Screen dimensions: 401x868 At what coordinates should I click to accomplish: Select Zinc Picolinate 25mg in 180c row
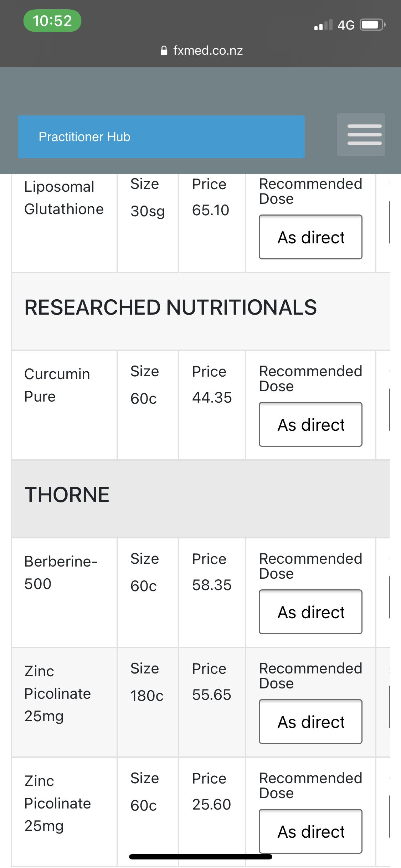(57, 693)
